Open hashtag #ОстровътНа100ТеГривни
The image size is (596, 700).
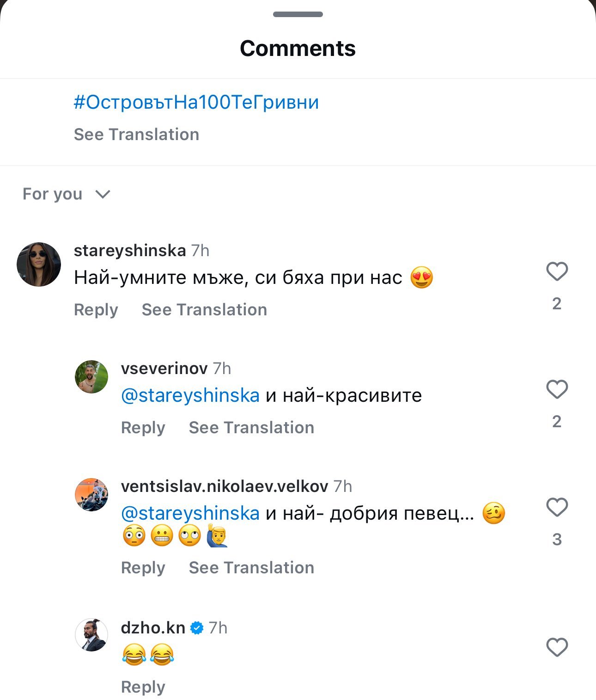tap(196, 102)
